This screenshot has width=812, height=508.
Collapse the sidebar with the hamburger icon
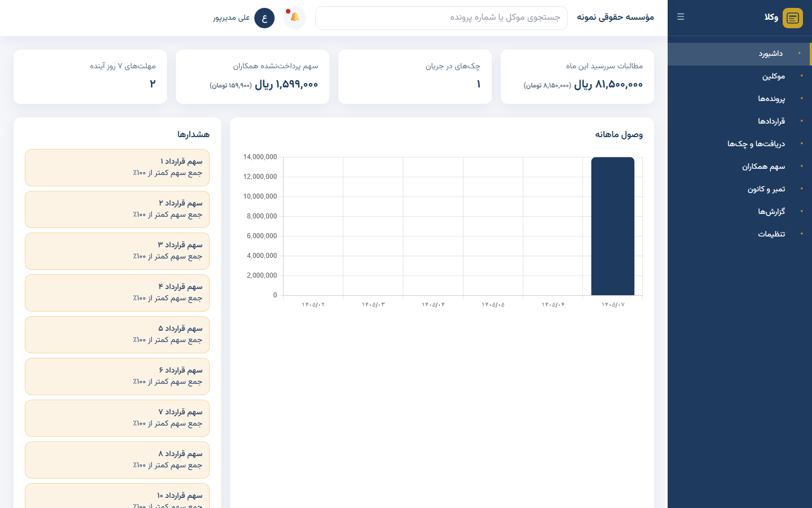[x=681, y=17]
